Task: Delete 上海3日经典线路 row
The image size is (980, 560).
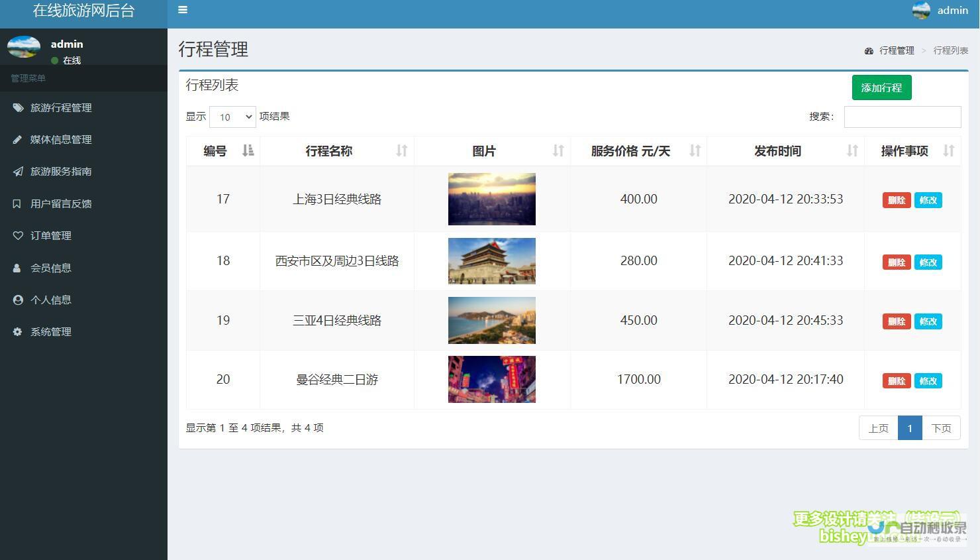Action: (x=897, y=200)
